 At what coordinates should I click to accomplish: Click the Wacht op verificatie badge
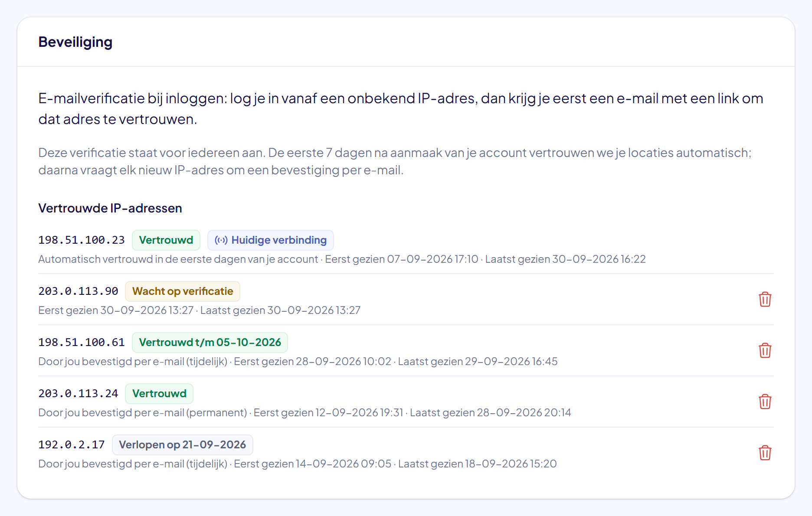click(x=183, y=291)
